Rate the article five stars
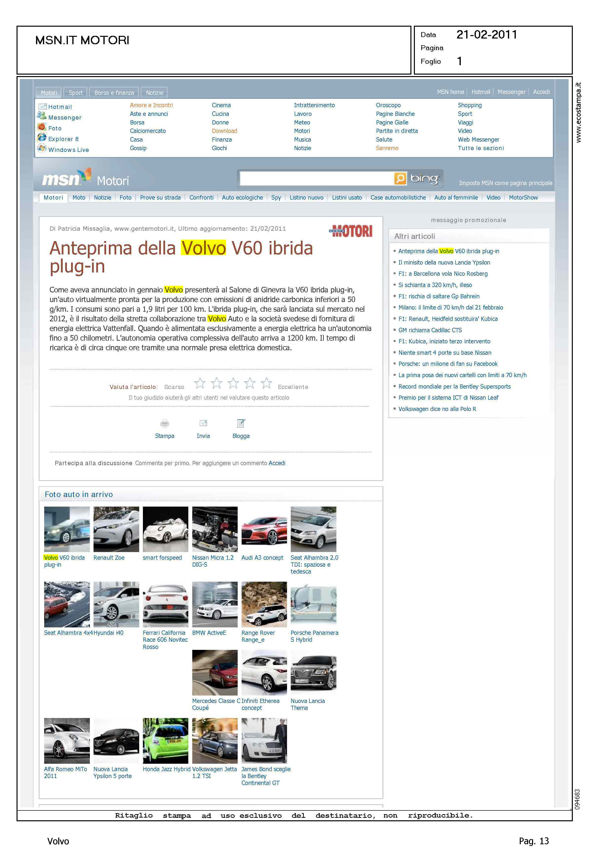 266,383
